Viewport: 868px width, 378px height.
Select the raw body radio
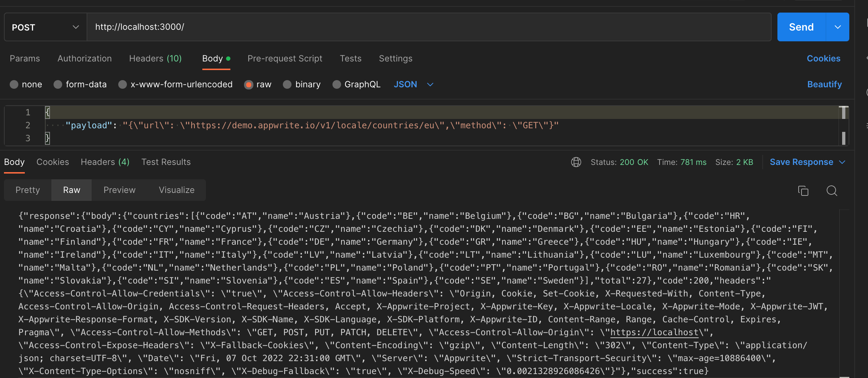248,84
